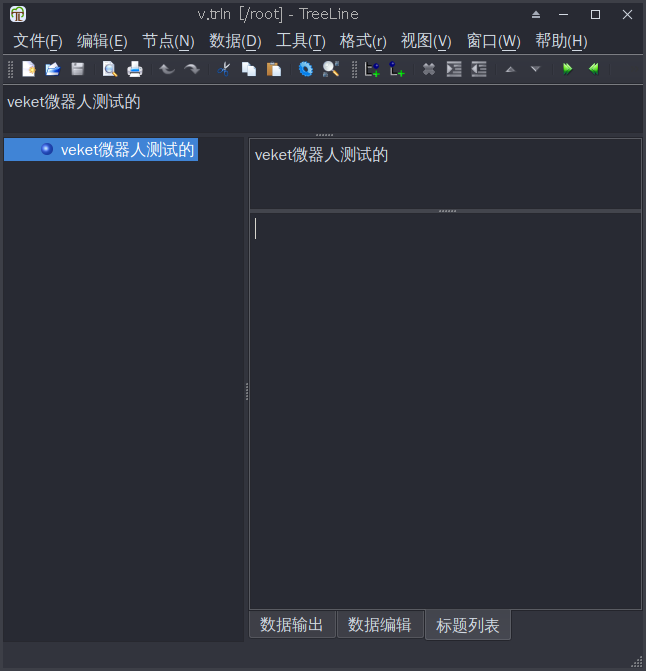Unindent the node with the unindent icon
This screenshot has width=646, height=671.
479,69
